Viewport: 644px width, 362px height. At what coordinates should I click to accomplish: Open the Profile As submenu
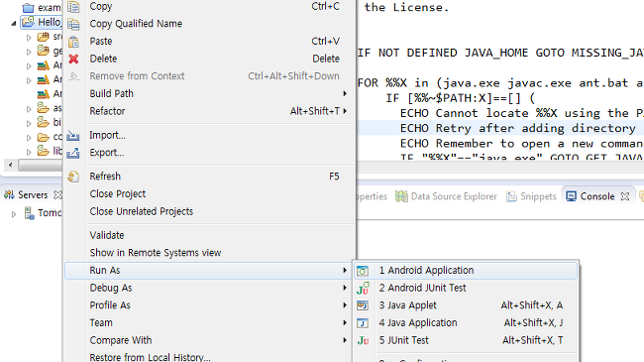(210, 305)
